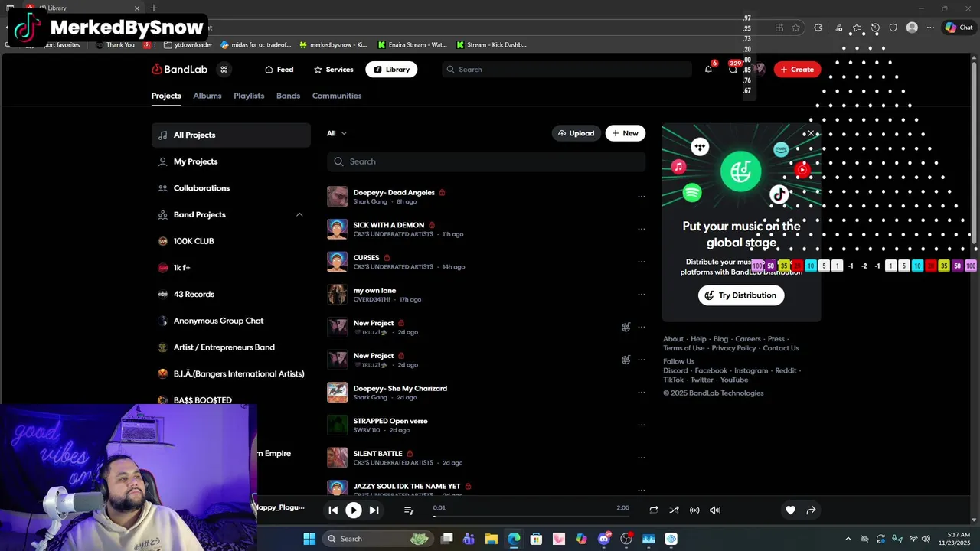Focus the BandLab header search field

point(567,69)
